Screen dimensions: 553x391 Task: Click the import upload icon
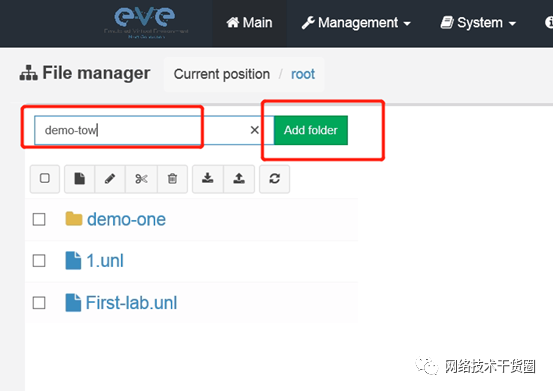[x=239, y=179]
